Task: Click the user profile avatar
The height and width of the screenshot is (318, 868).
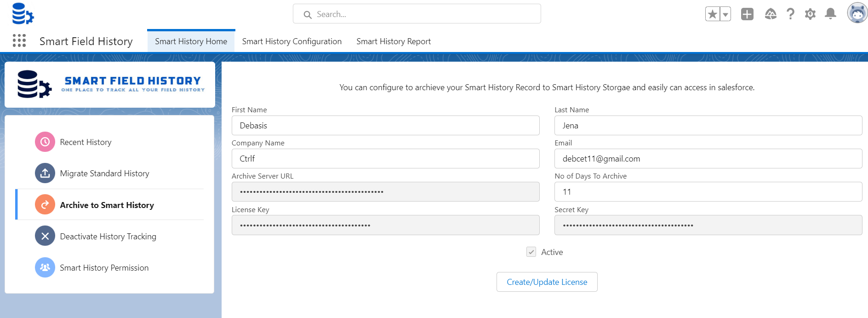Action: tap(857, 13)
